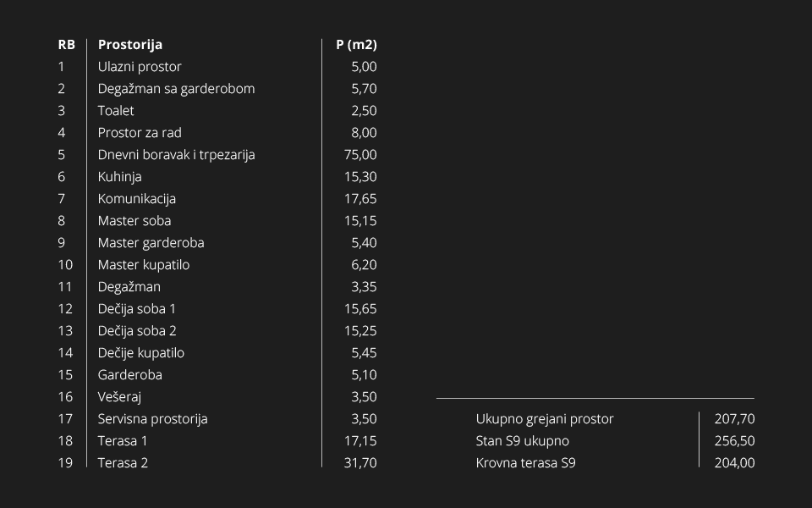This screenshot has width=812, height=508.
Task: Click Master kupatilo row text
Action: coord(144,265)
